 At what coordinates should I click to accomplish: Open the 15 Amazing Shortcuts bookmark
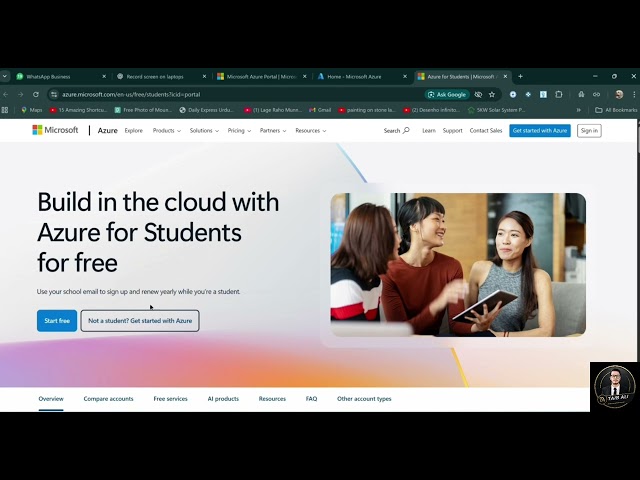pyautogui.click(x=78, y=110)
